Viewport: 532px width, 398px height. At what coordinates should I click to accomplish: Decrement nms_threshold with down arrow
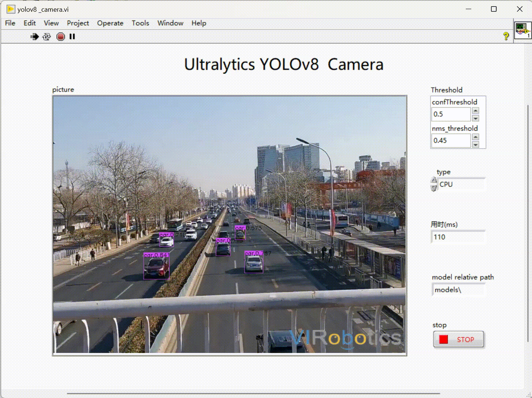pyautogui.click(x=475, y=144)
